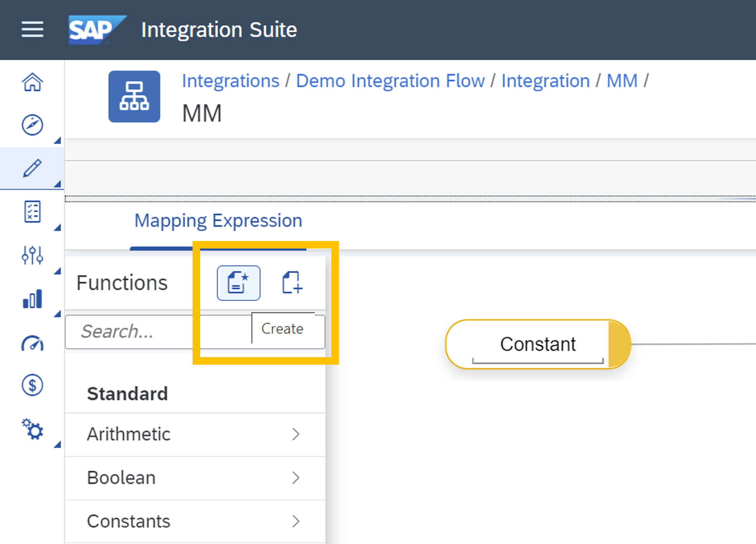Open the Test checklist icon
The image size is (756, 544).
[32, 212]
